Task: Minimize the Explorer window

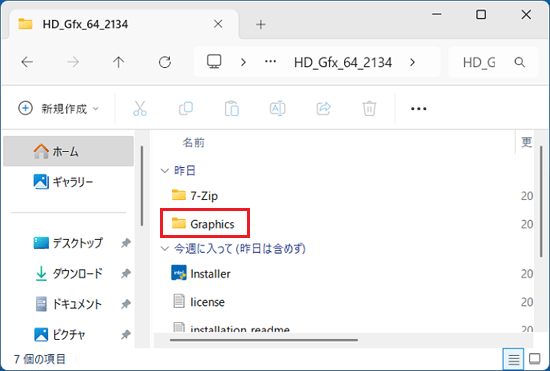Action: pos(437,14)
